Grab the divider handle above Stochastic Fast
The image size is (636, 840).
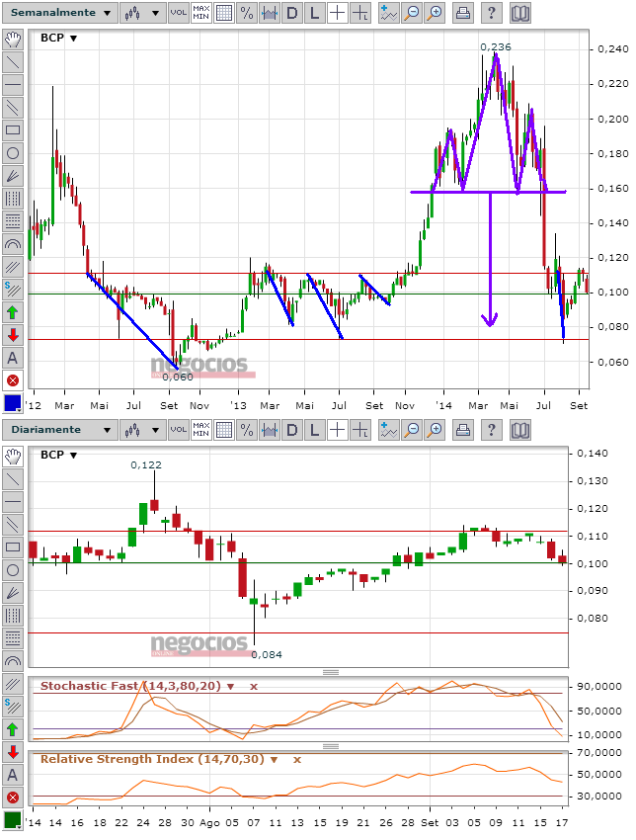click(331, 672)
